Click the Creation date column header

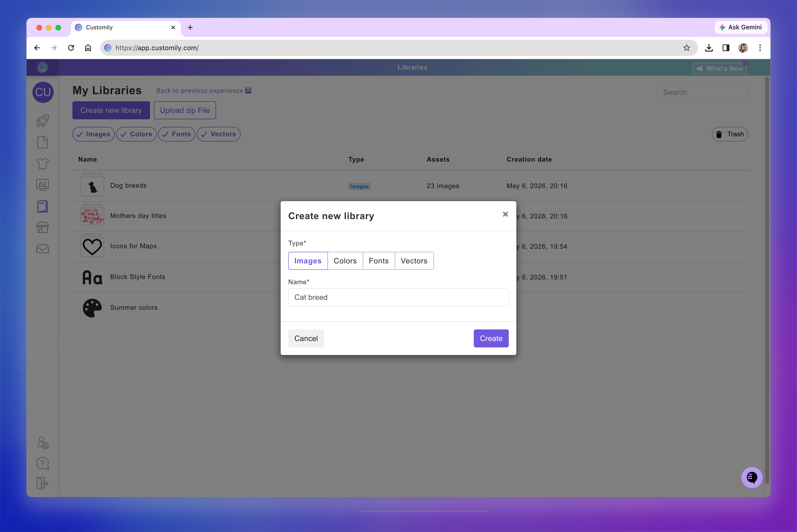pos(529,160)
